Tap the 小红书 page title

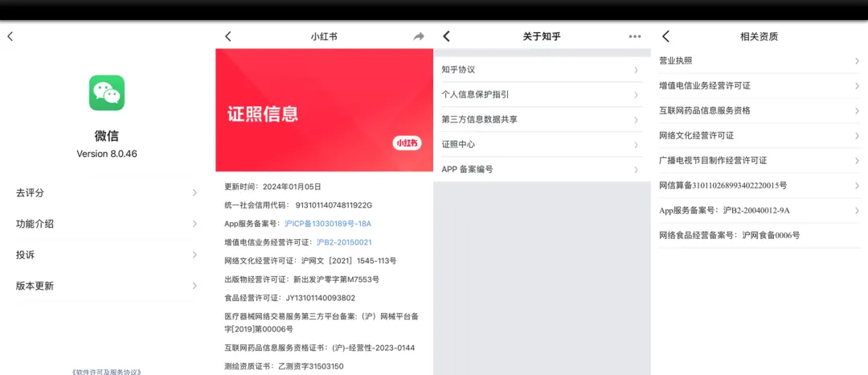[x=324, y=36]
